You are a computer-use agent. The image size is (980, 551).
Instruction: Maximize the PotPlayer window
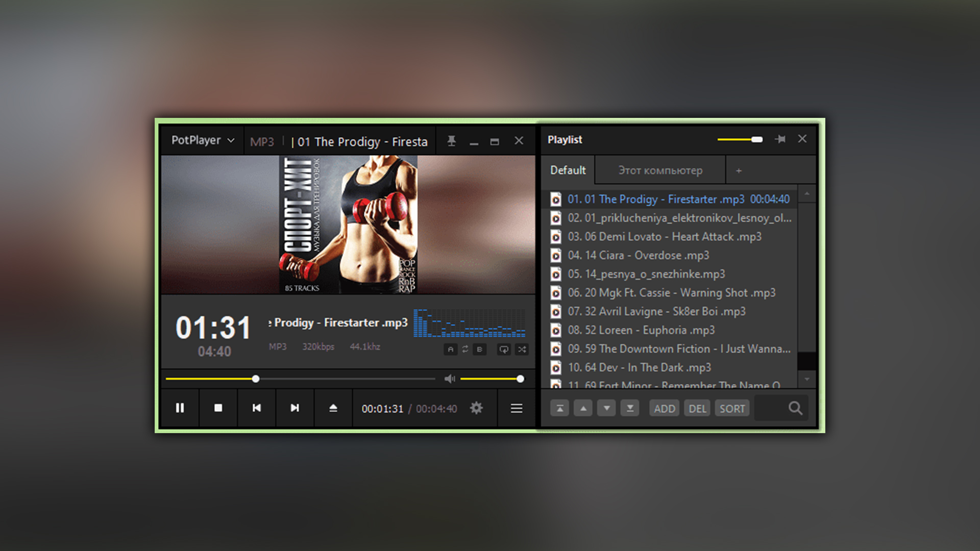[495, 141]
